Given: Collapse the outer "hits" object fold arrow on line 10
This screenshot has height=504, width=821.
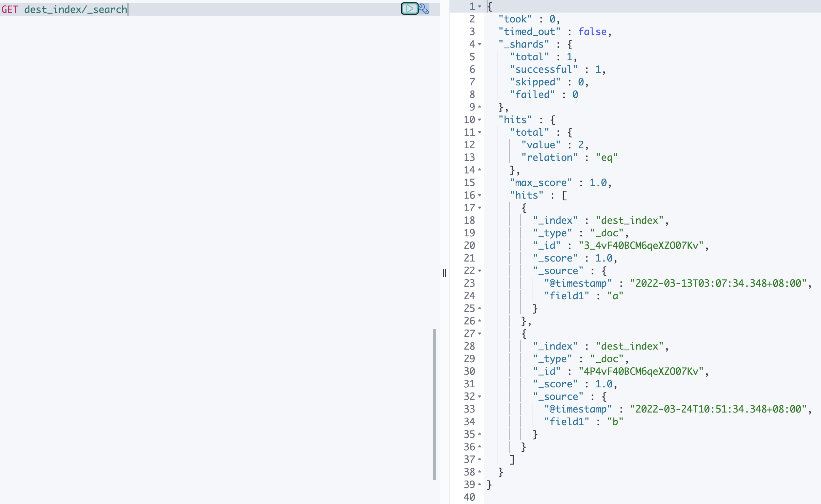Looking at the screenshot, I should 480,120.
